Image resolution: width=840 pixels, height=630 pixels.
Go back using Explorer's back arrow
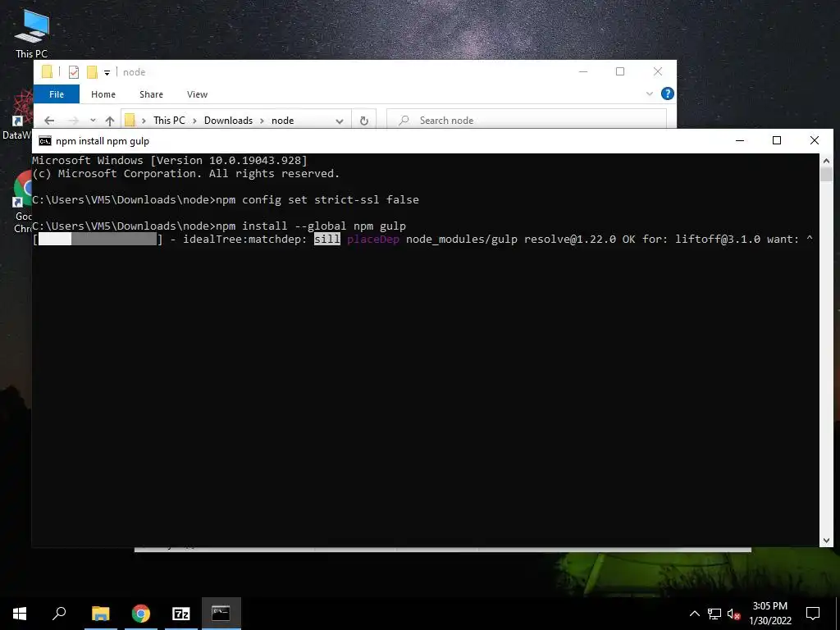[x=49, y=121]
